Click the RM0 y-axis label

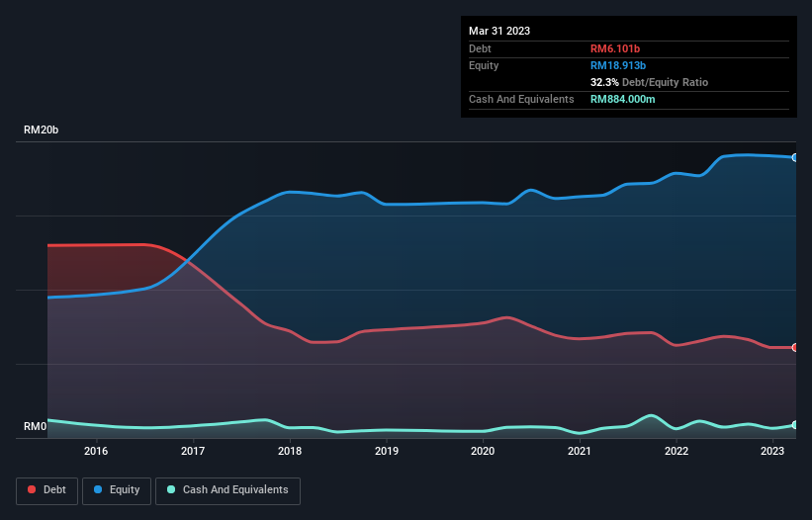(x=35, y=426)
